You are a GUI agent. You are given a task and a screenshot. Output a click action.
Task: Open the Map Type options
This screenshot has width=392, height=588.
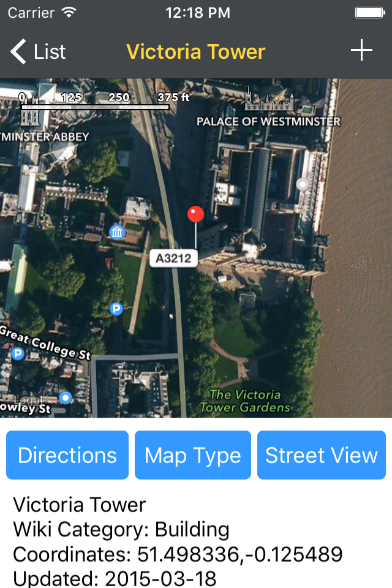coord(193,455)
